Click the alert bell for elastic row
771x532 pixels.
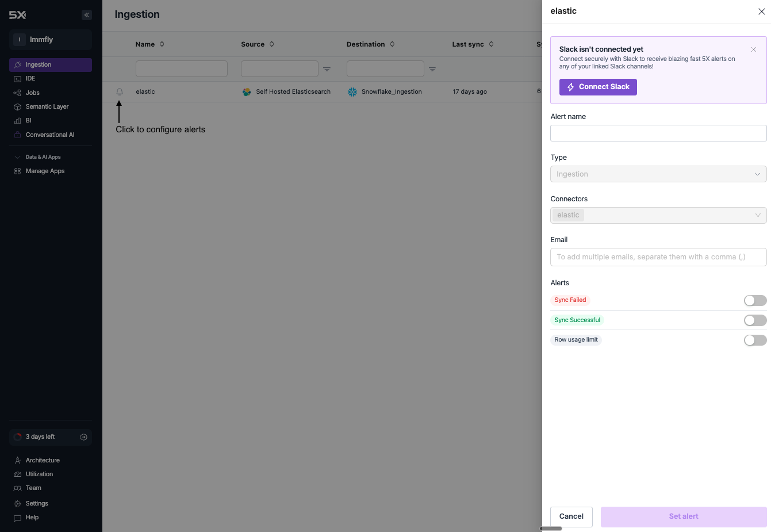pyautogui.click(x=120, y=91)
